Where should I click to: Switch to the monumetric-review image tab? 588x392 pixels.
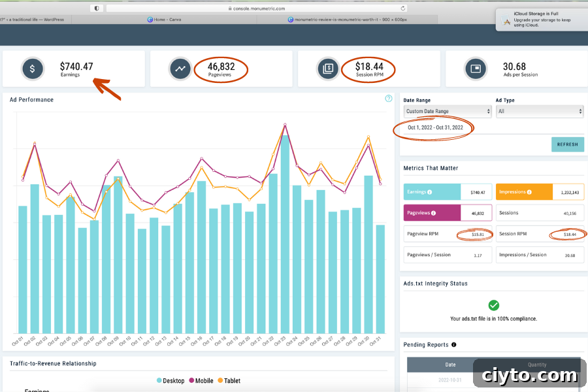pos(347,20)
